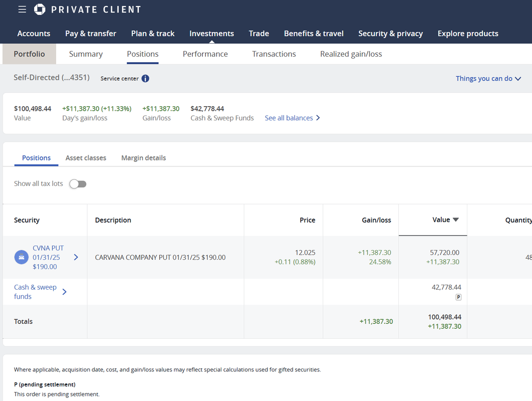The height and width of the screenshot is (401, 532).
Task: Sort by the Value column header
Action: 441,220
